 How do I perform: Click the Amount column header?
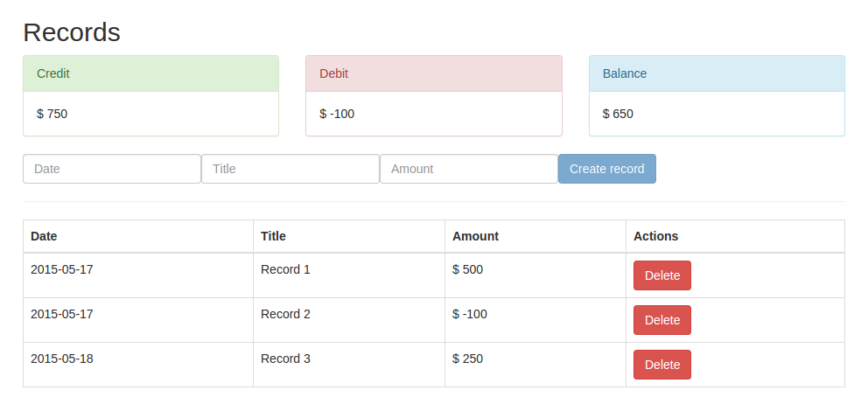(x=475, y=236)
